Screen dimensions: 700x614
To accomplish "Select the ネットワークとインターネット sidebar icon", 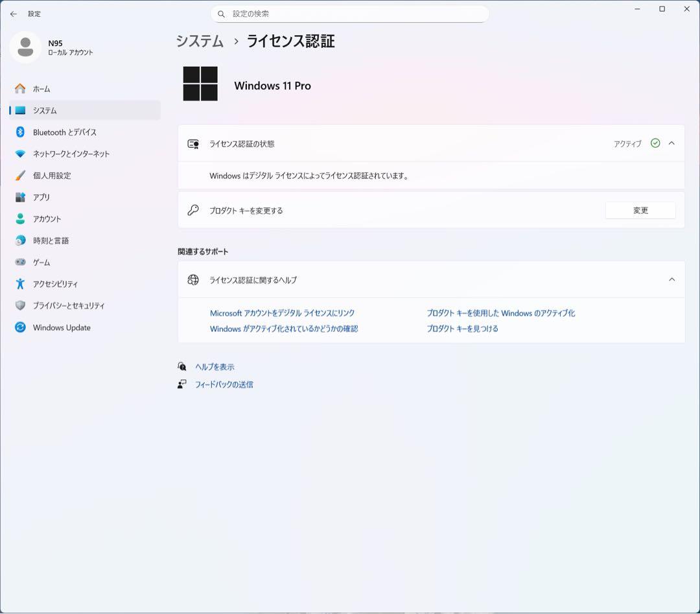I will click(19, 154).
